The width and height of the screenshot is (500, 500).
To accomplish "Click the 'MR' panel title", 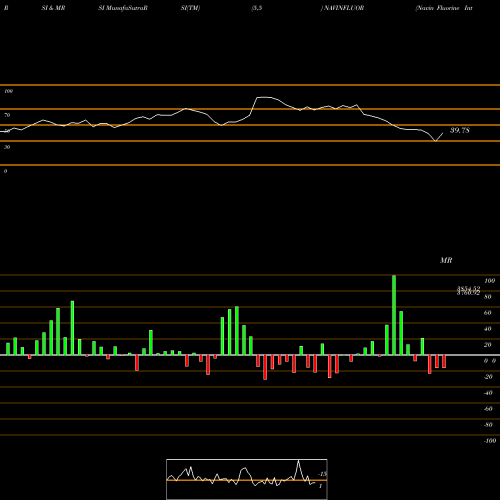I will pos(446,260).
